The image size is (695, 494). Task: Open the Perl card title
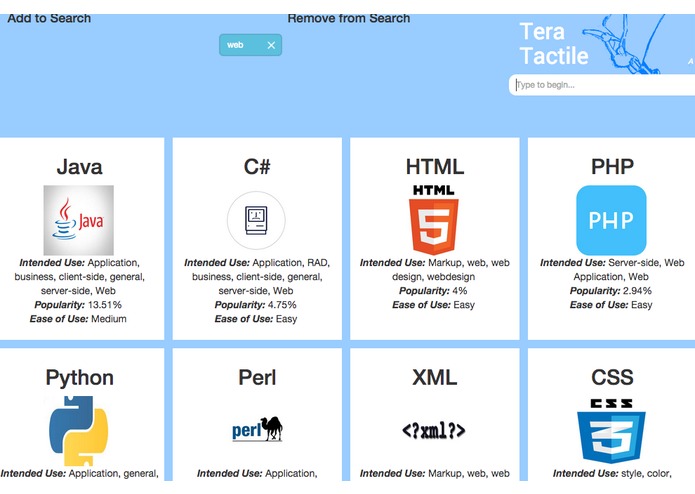[x=257, y=378]
